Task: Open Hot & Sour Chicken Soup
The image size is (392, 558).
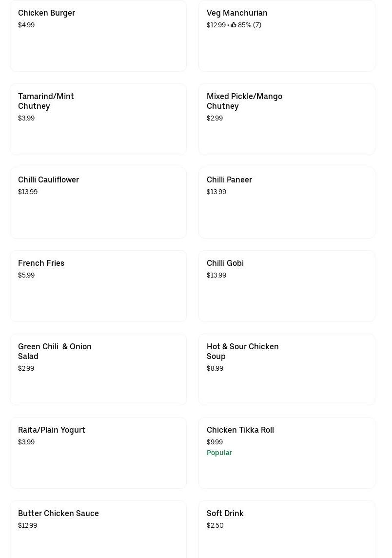Action: click(287, 370)
